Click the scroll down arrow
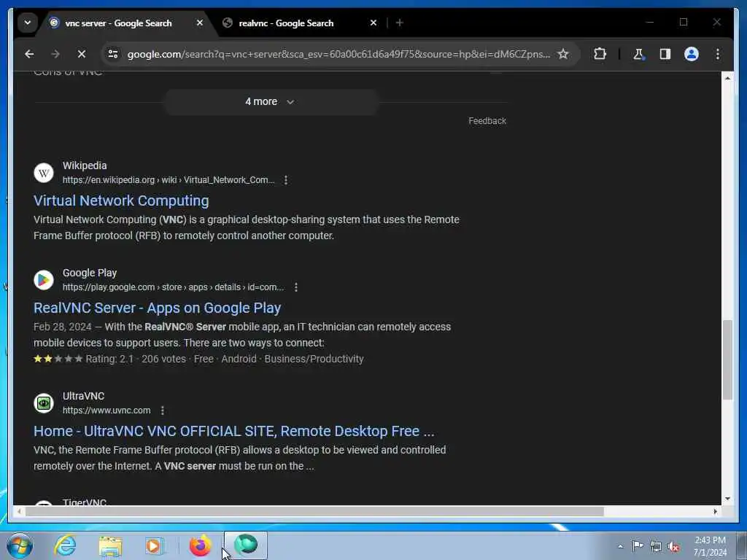Image resolution: width=747 pixels, height=560 pixels. coord(727,499)
